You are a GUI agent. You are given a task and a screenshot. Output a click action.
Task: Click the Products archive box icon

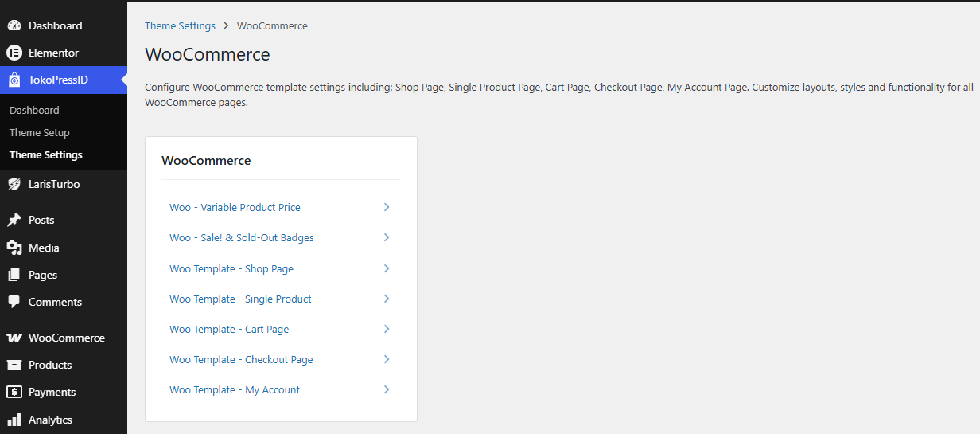tap(14, 365)
